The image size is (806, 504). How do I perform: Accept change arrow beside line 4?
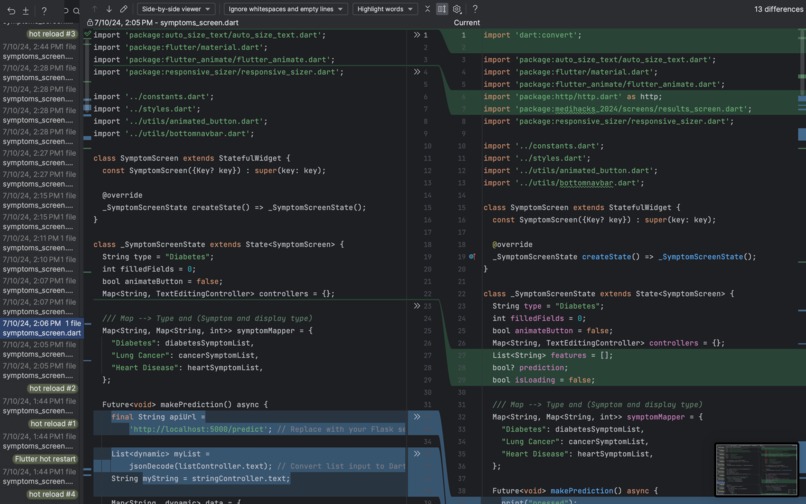(x=417, y=72)
